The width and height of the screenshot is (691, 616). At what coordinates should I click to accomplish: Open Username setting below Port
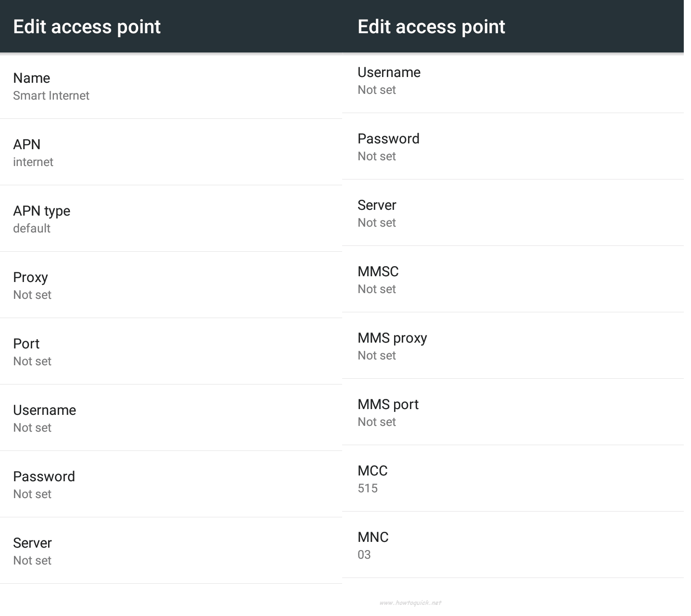click(x=171, y=418)
